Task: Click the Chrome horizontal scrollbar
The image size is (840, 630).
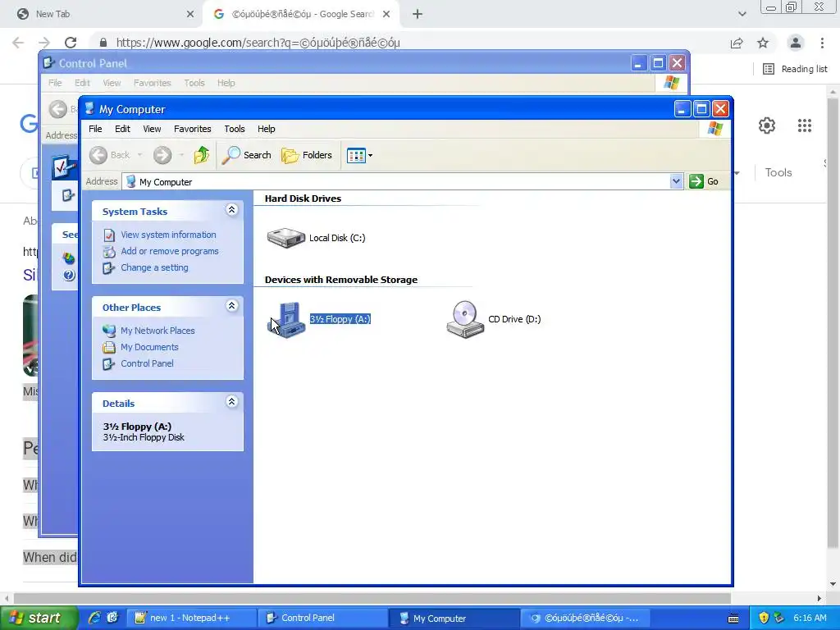Action: (x=372, y=598)
